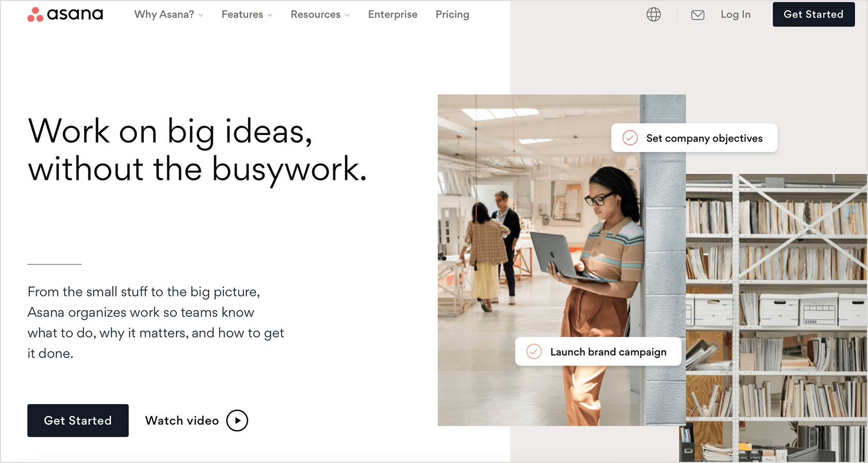This screenshot has height=463, width=868.
Task: Go to the Pricing page
Action: [x=452, y=14]
